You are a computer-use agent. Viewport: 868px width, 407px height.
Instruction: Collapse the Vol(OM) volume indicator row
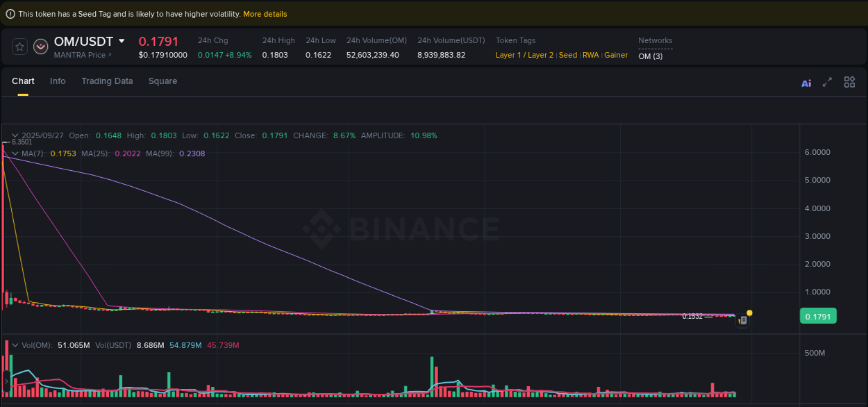[17, 344]
